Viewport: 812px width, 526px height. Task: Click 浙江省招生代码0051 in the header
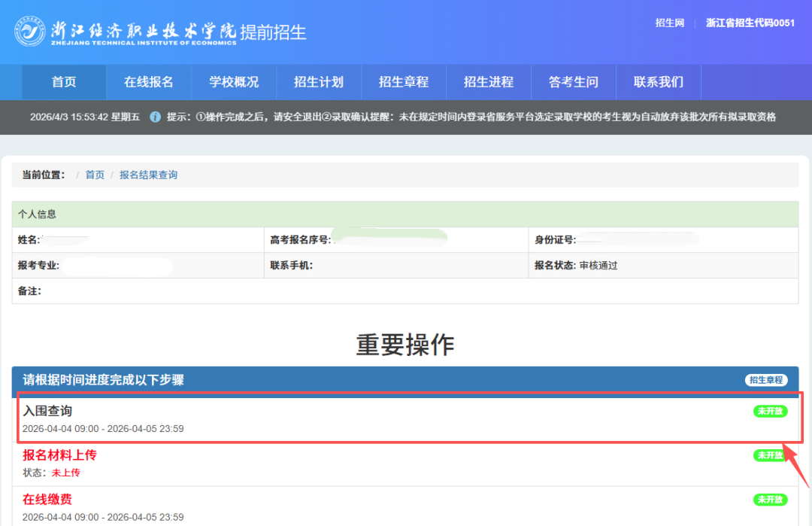pyautogui.click(x=750, y=23)
